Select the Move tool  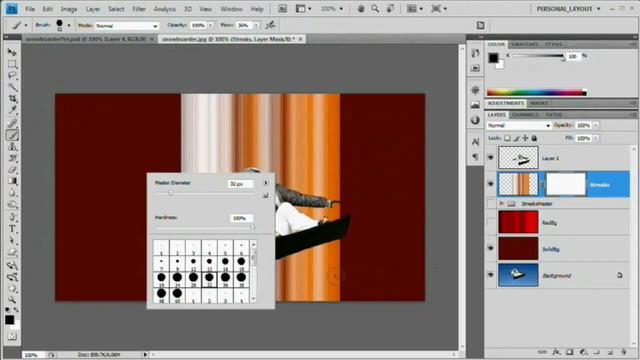pos(12,53)
